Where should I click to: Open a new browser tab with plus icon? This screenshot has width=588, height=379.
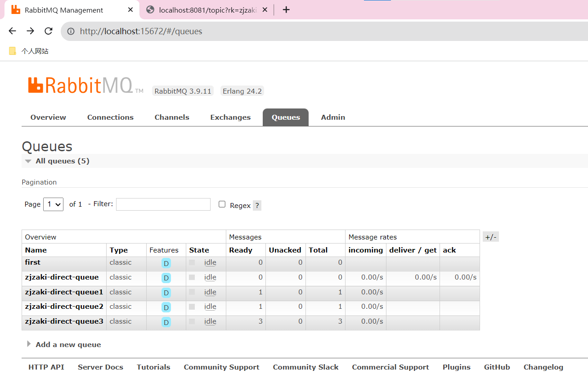pos(286,10)
